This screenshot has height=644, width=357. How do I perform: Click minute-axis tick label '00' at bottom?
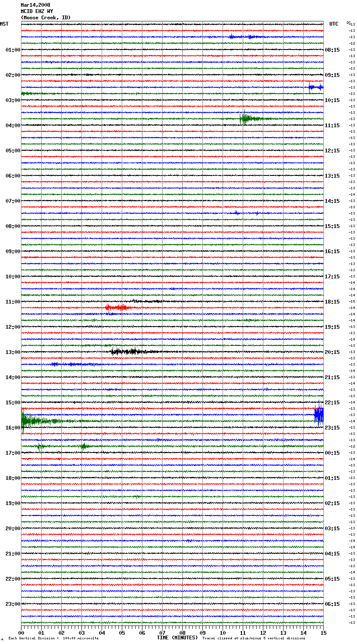tap(21, 633)
